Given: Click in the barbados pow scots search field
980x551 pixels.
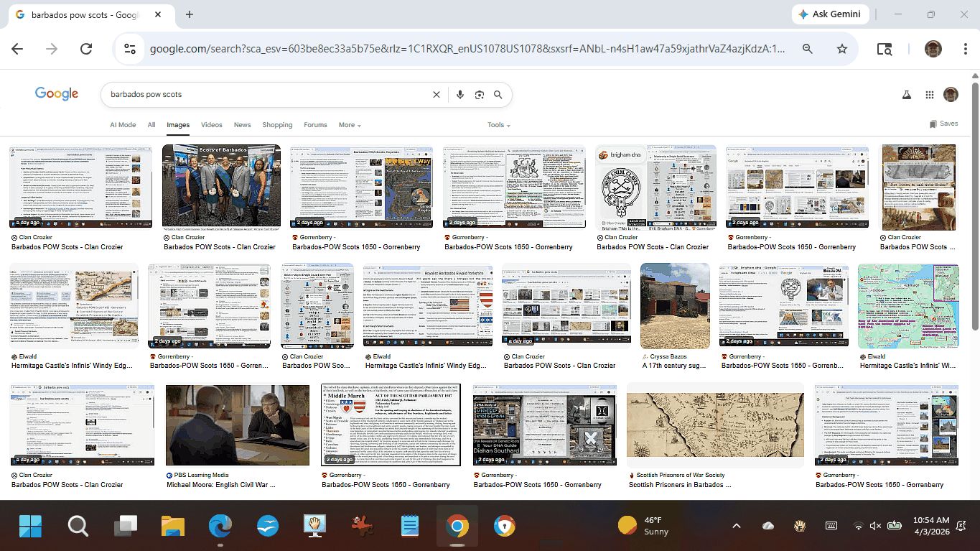Looking at the screenshot, I should coord(266,95).
